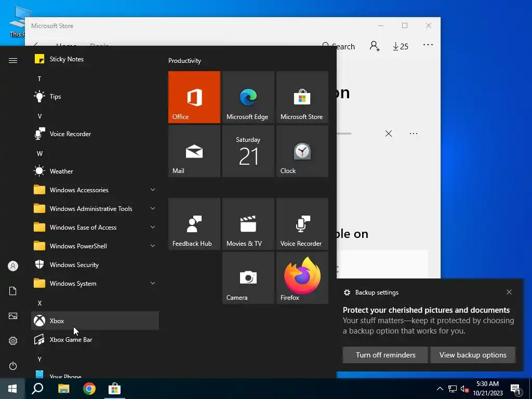
Task: Open the Clock tile
Action: [x=302, y=151]
